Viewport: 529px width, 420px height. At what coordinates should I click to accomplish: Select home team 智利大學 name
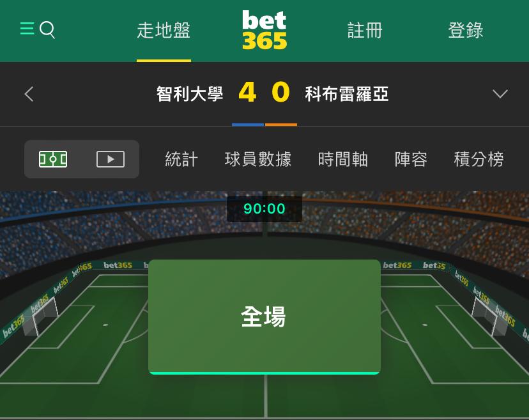190,94
